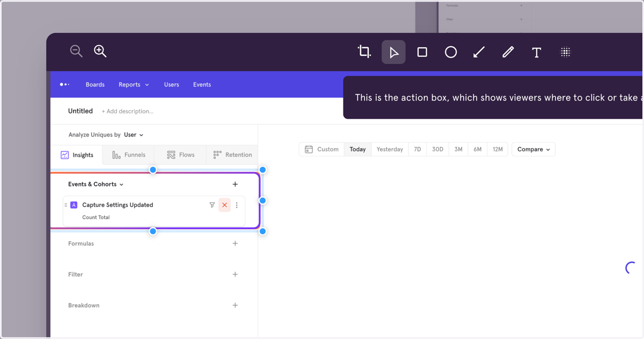Image resolution: width=644 pixels, height=339 pixels.
Task: Grab the event row drag handle
Action: click(65, 205)
